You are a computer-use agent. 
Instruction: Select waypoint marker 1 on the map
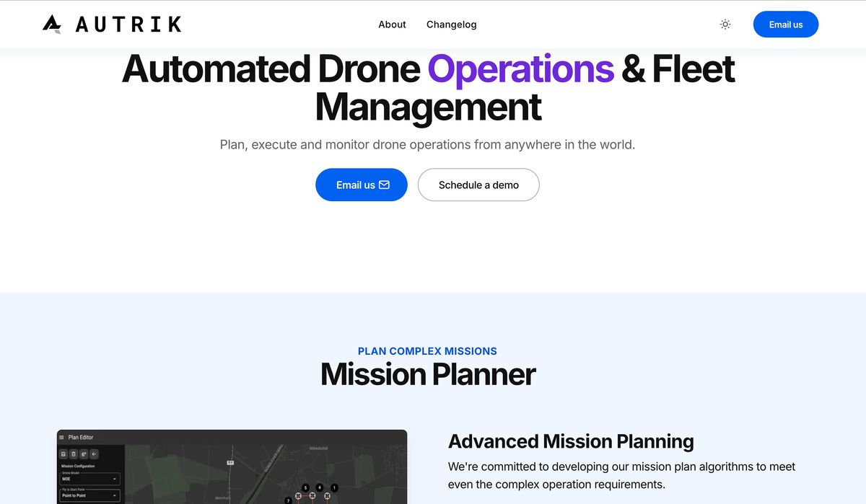pos(334,488)
